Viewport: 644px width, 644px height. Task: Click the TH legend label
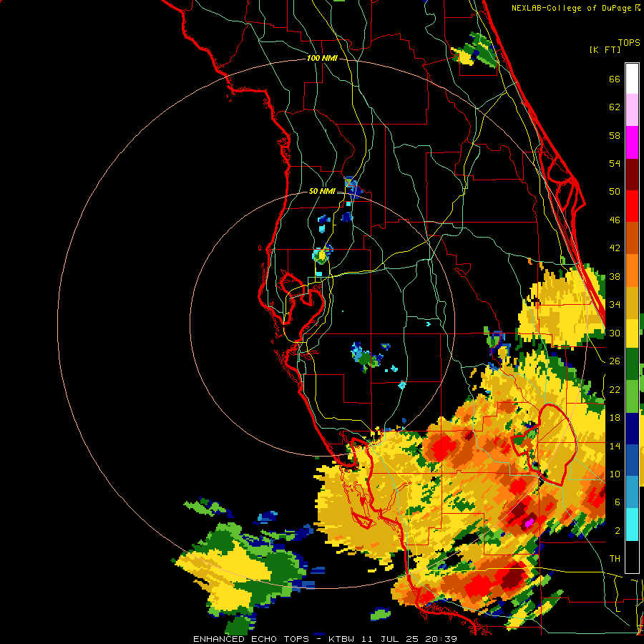tap(615, 559)
